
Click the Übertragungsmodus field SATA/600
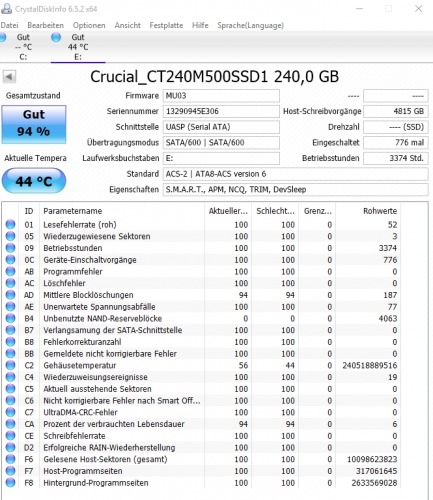click(221, 143)
